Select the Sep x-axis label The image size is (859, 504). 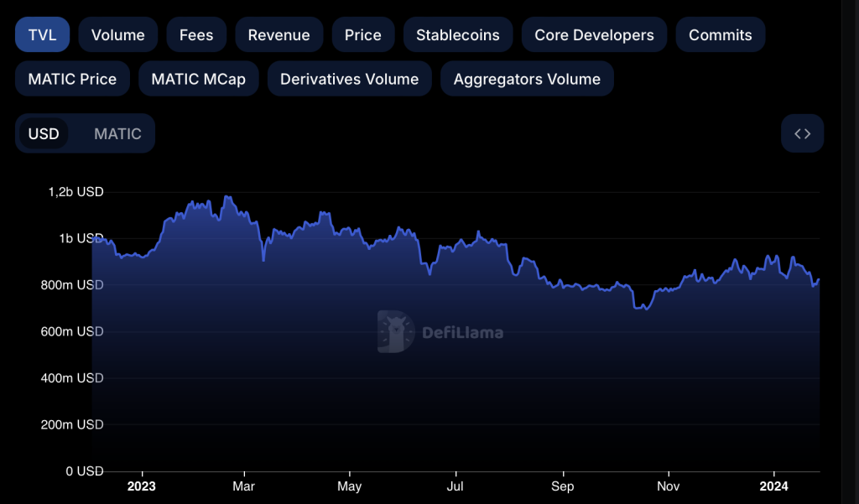[x=563, y=486]
